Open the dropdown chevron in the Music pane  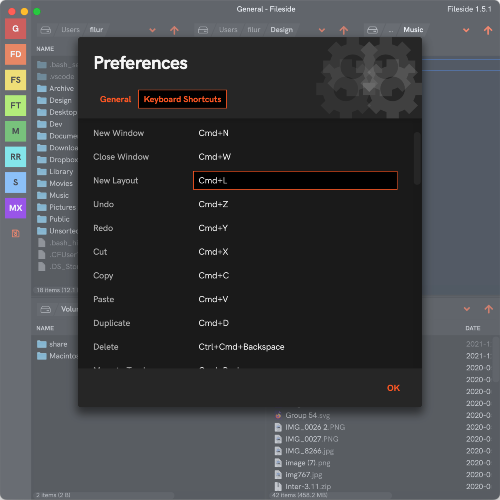(x=466, y=30)
